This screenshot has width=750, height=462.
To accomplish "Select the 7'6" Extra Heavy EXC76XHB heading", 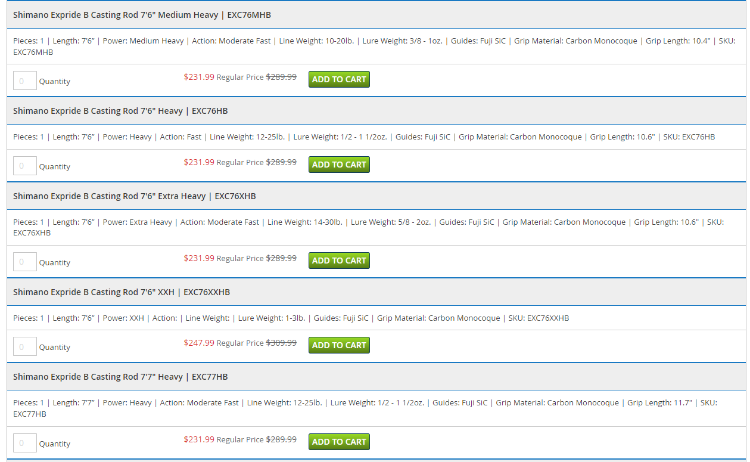I will tap(134, 196).
